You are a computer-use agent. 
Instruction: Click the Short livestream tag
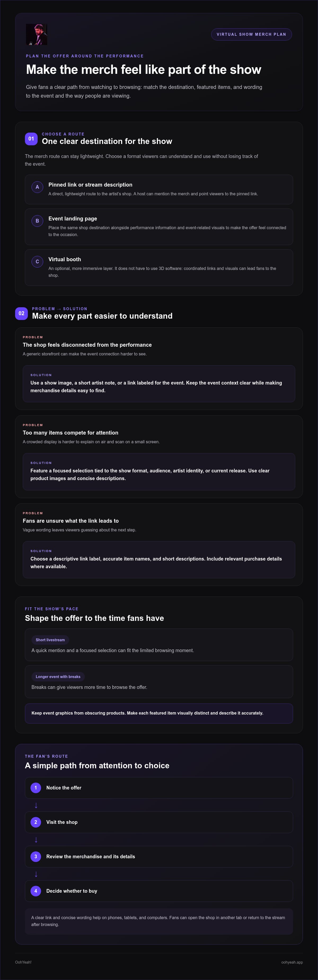click(x=50, y=640)
